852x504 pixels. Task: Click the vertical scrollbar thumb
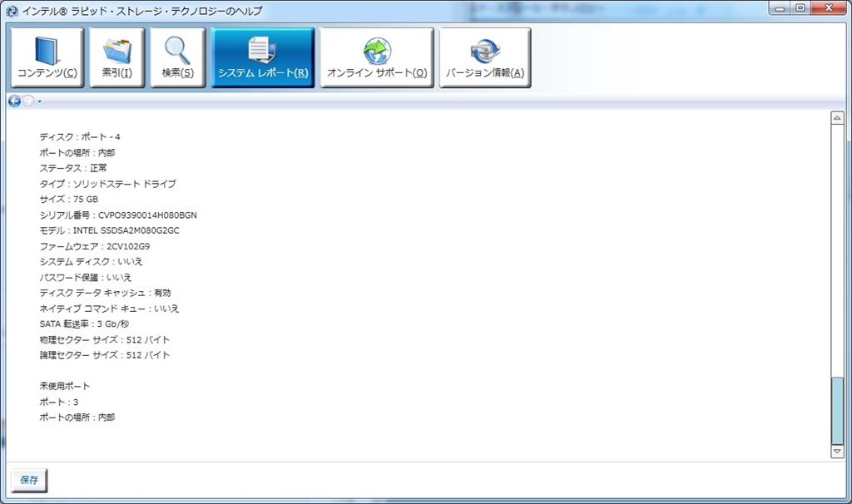(x=837, y=411)
